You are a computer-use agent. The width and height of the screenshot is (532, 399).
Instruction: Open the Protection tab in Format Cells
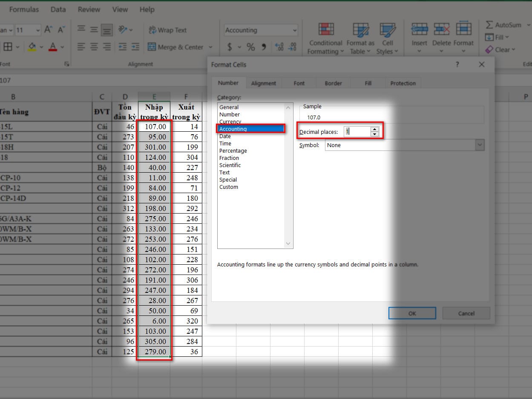(x=403, y=83)
